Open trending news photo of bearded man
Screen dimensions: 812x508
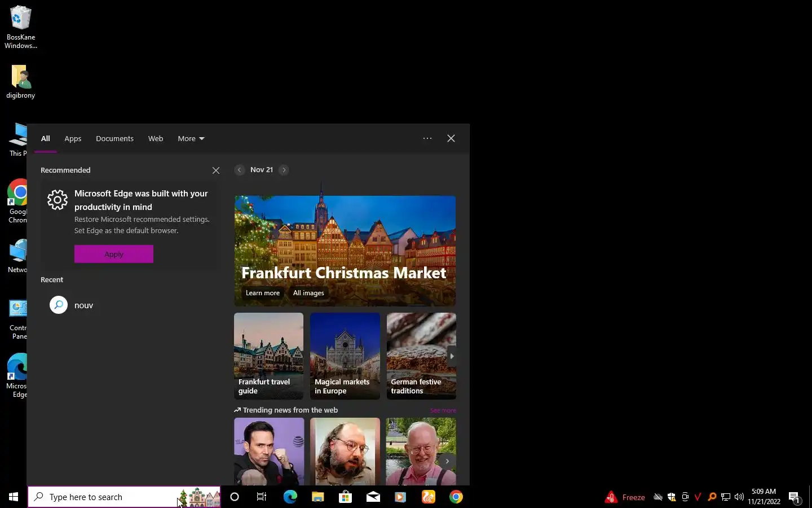345,452
